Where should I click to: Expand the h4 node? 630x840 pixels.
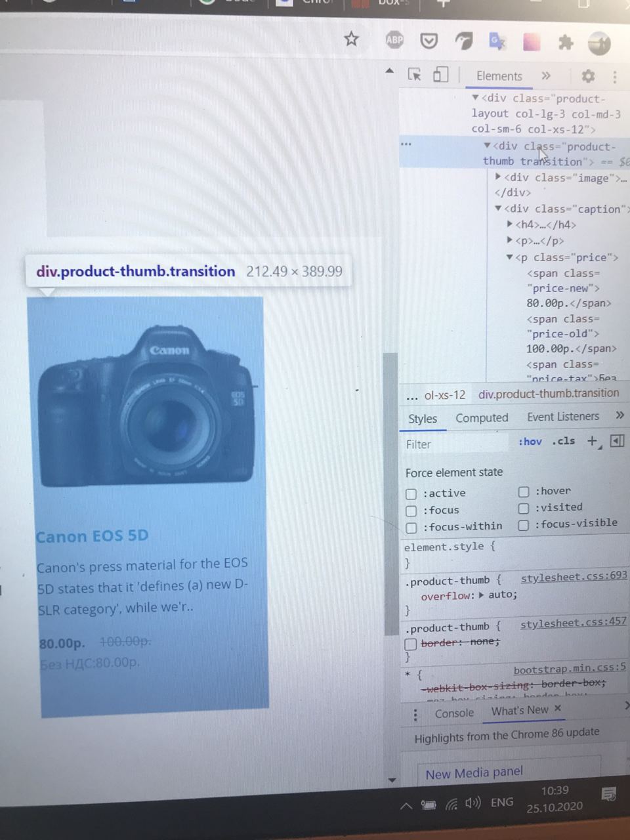pos(511,224)
